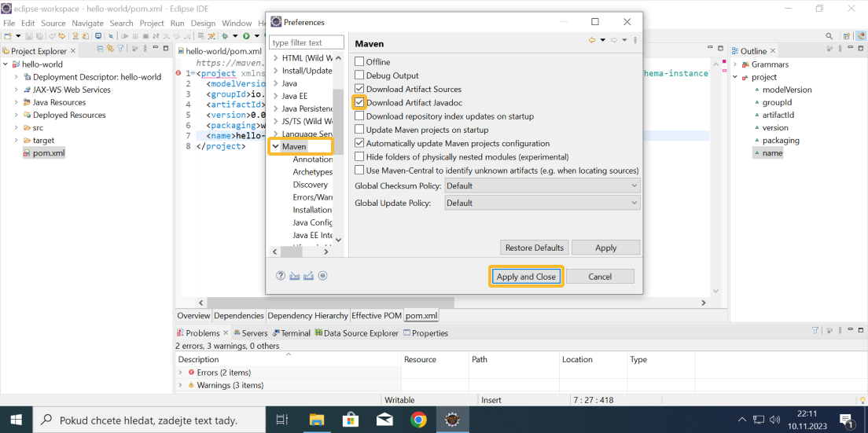Viewport: 868px width, 433px height.
Task: Check Update Maven projects on startup
Action: click(360, 130)
